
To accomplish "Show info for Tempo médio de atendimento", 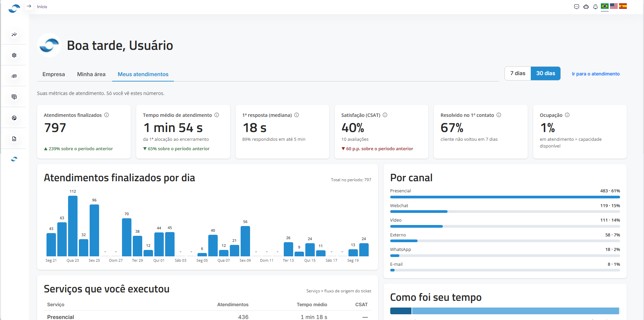I will [217, 115].
